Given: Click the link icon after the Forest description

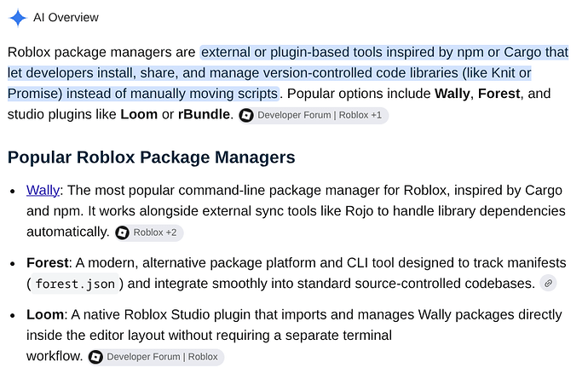Looking at the screenshot, I should 548,284.
